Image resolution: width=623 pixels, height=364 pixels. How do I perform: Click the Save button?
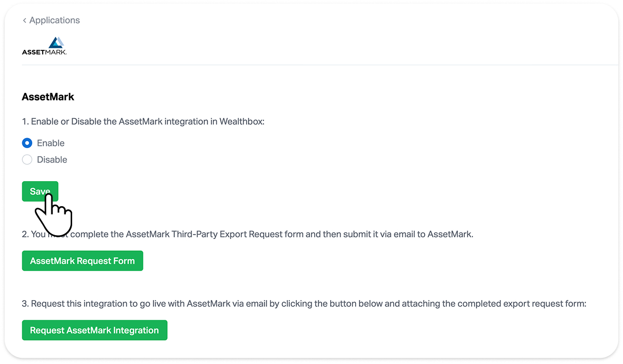(x=39, y=191)
